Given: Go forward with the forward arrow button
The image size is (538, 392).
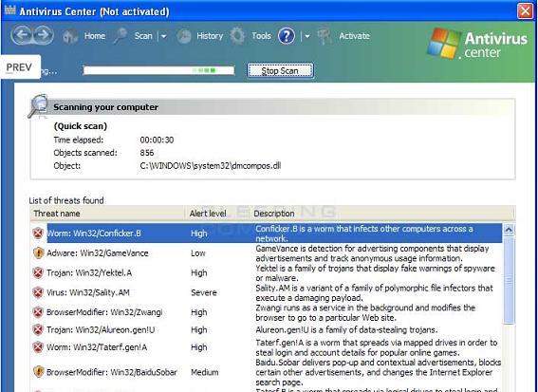Looking at the screenshot, I should tap(44, 35).
